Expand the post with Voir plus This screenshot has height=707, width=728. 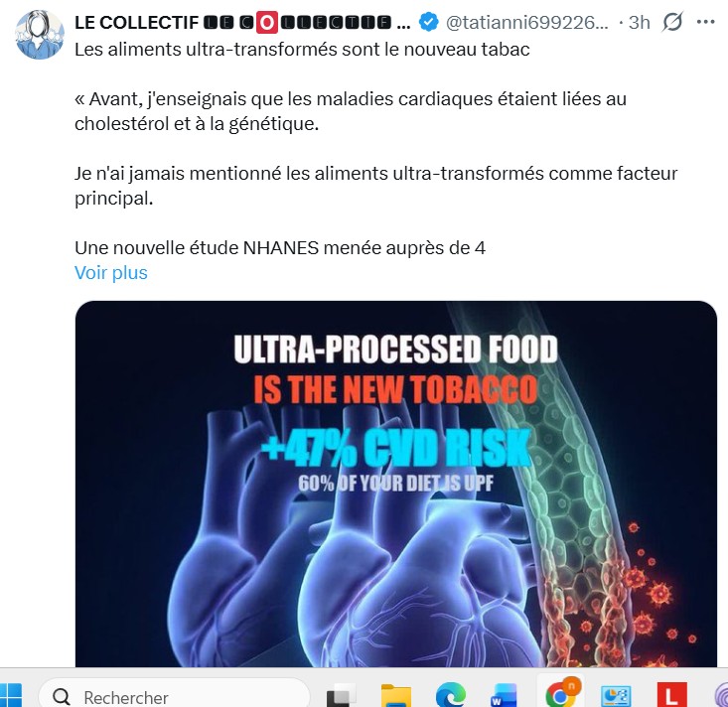[x=111, y=273]
